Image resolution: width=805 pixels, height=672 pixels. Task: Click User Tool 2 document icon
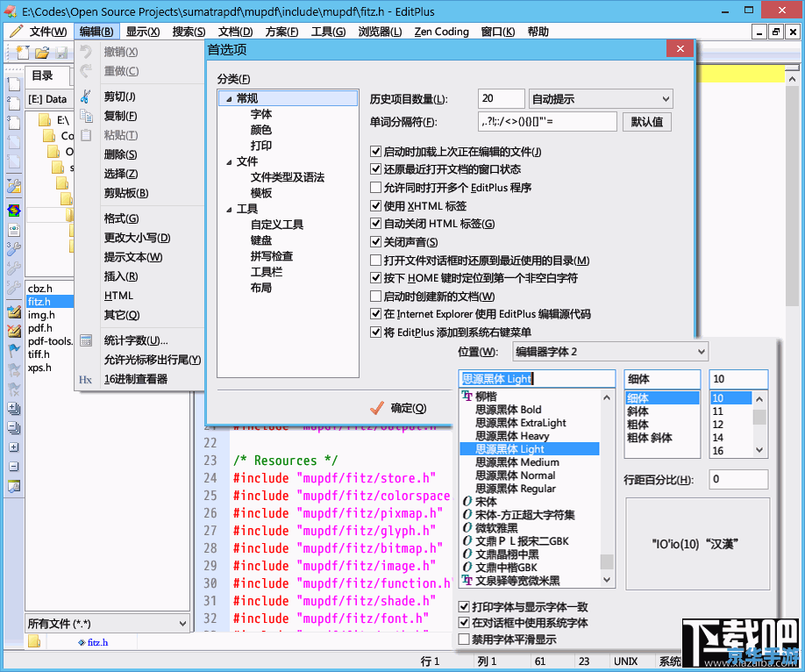[x=14, y=104]
